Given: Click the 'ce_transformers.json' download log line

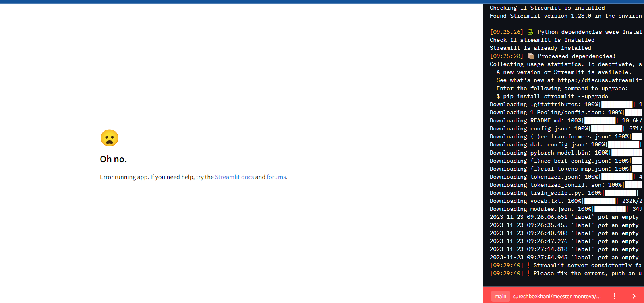Looking at the screenshot, I should tap(566, 136).
